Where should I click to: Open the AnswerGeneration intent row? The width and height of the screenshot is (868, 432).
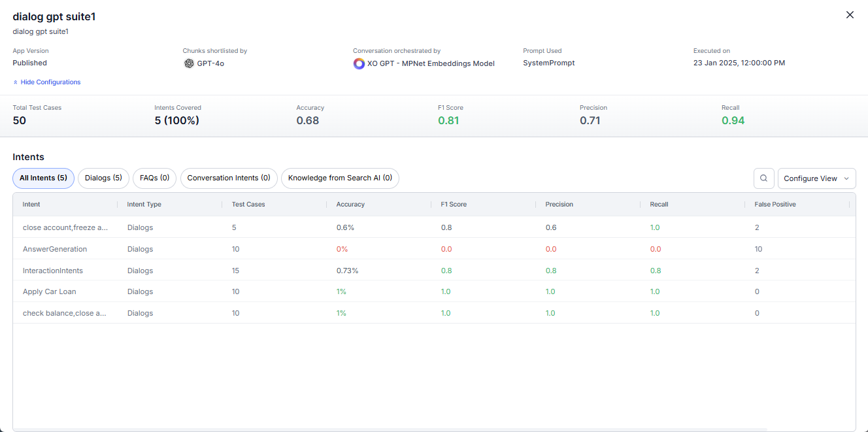pyautogui.click(x=55, y=249)
